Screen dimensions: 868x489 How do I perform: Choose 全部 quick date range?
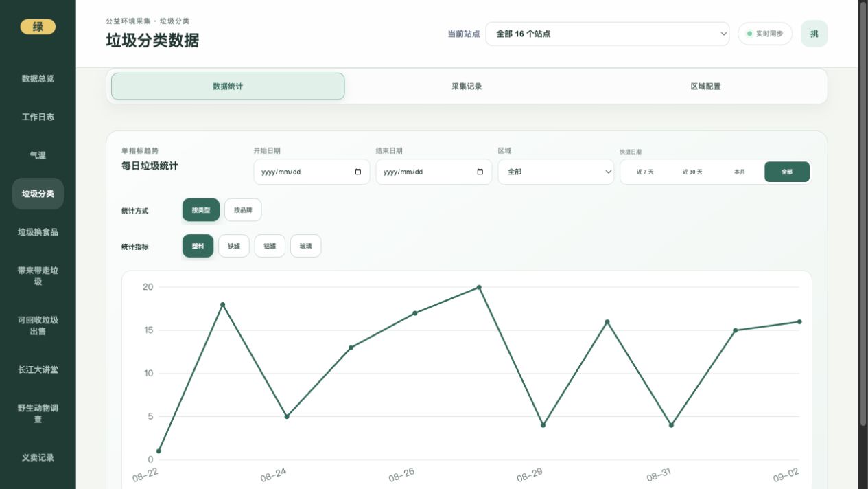[787, 172]
